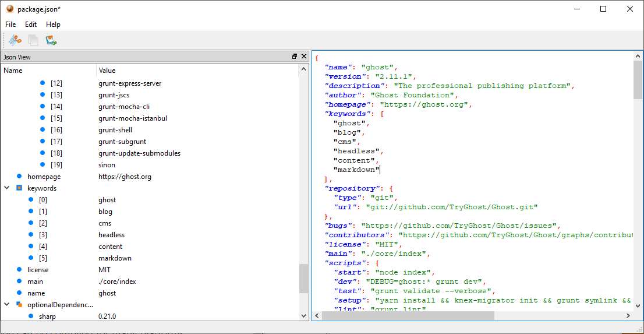The image size is (644, 334).
Task: Select the grunt-jscs row value
Action: pos(114,95)
